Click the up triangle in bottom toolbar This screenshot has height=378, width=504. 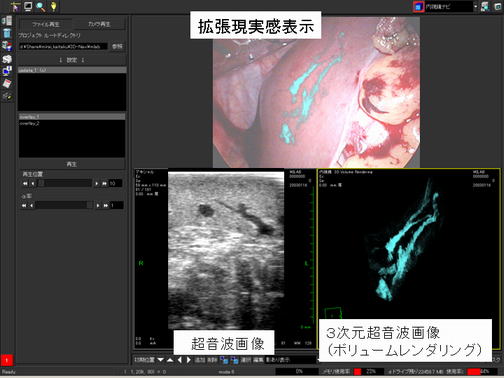170,360
